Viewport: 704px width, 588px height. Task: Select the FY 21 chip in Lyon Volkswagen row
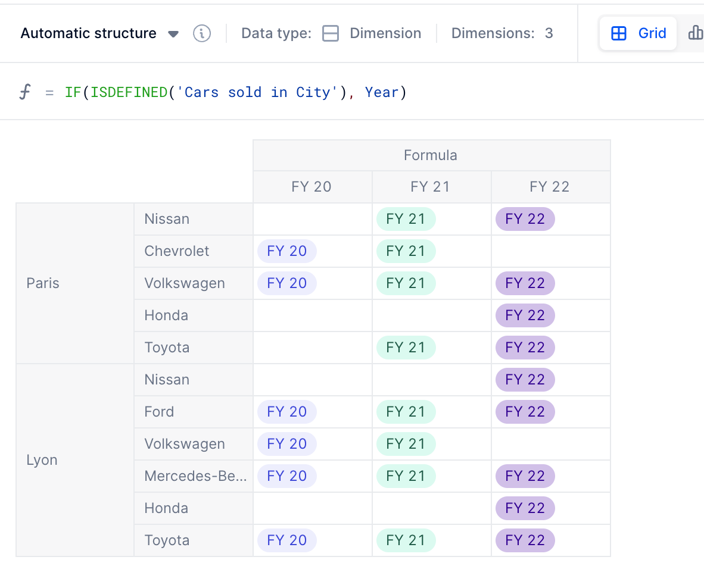406,444
